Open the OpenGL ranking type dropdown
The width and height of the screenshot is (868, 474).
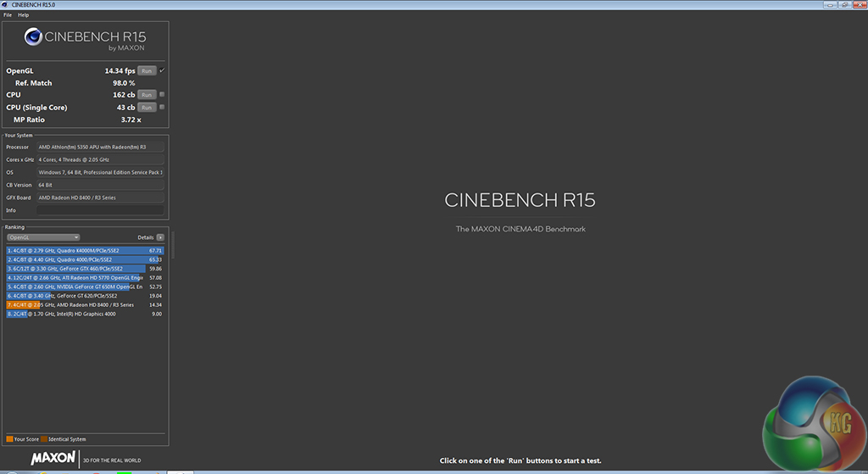[x=43, y=237]
